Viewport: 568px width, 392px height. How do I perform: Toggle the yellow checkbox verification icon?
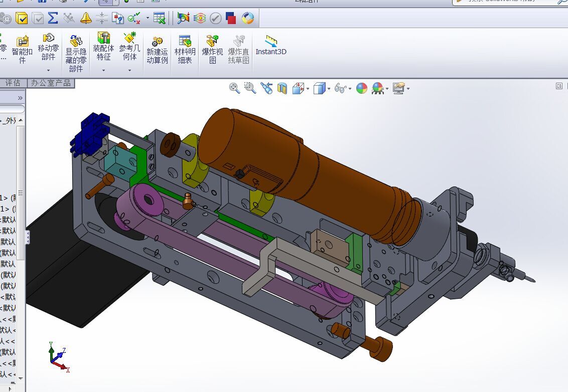[x=22, y=18]
